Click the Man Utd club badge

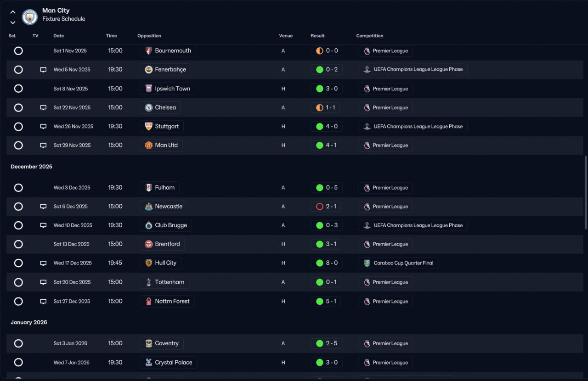[148, 146]
